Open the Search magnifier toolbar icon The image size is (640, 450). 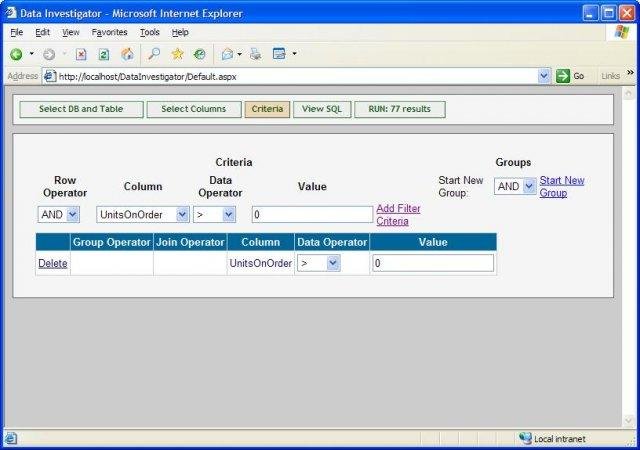[154, 54]
